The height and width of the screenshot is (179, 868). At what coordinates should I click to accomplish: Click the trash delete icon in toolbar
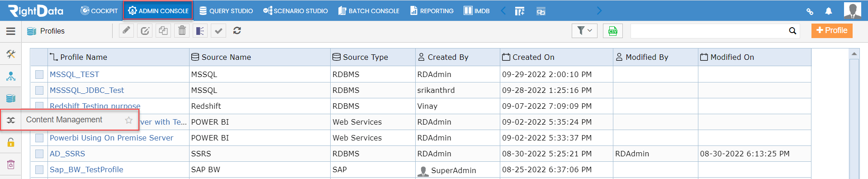[182, 31]
